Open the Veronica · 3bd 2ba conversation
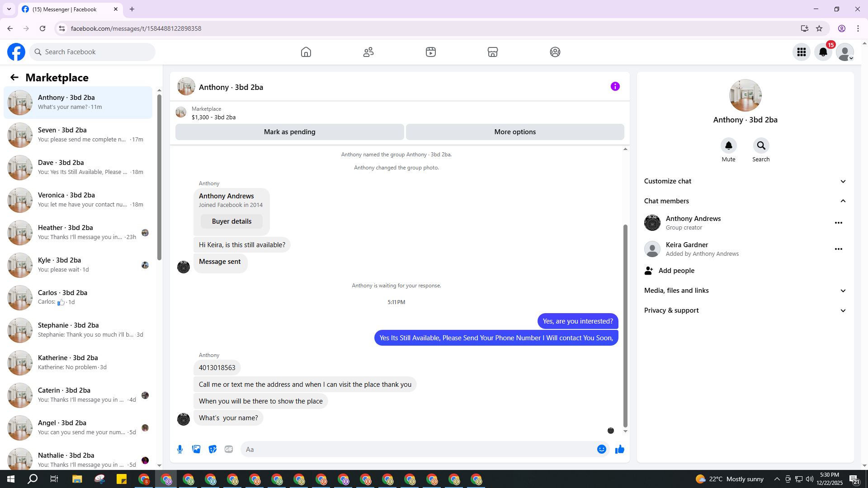868x488 pixels. (78, 200)
